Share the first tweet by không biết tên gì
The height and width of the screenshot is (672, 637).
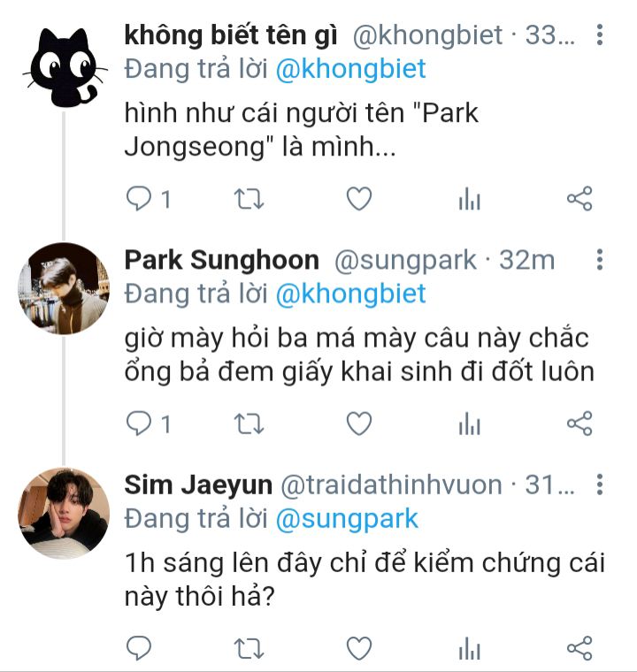click(579, 200)
